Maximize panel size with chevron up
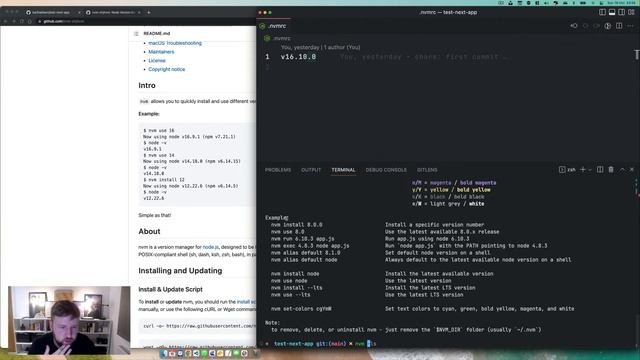The image size is (640, 360). coord(622,169)
